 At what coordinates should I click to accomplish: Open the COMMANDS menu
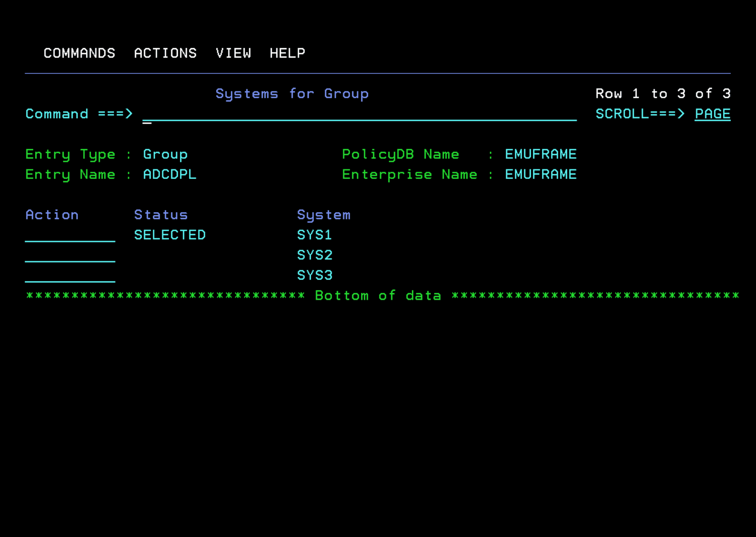coord(79,53)
